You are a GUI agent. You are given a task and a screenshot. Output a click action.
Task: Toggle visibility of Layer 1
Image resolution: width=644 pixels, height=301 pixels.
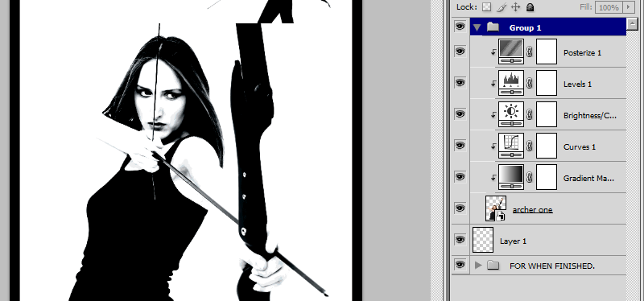coord(460,239)
